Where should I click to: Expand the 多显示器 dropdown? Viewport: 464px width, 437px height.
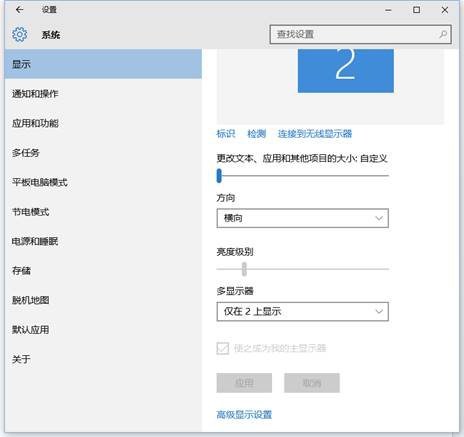coord(302,312)
